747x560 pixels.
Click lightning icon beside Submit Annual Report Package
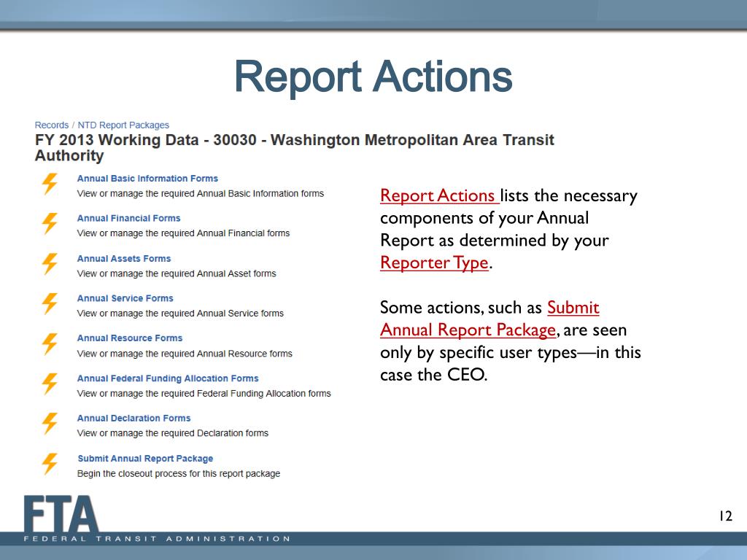[50, 464]
